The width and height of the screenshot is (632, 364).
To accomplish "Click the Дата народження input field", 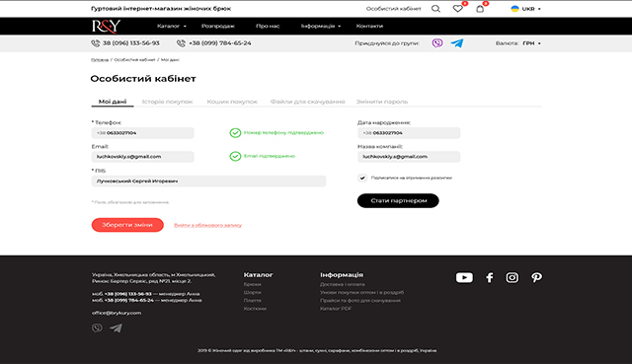I will [409, 133].
